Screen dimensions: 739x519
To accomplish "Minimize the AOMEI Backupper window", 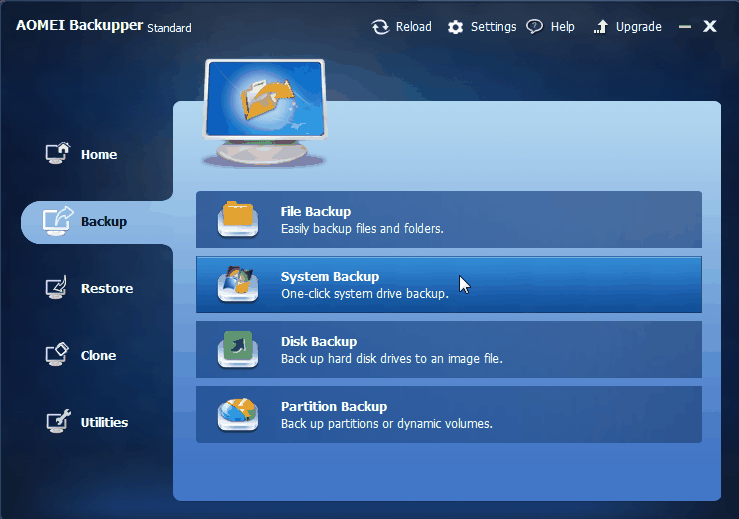I will 685,27.
